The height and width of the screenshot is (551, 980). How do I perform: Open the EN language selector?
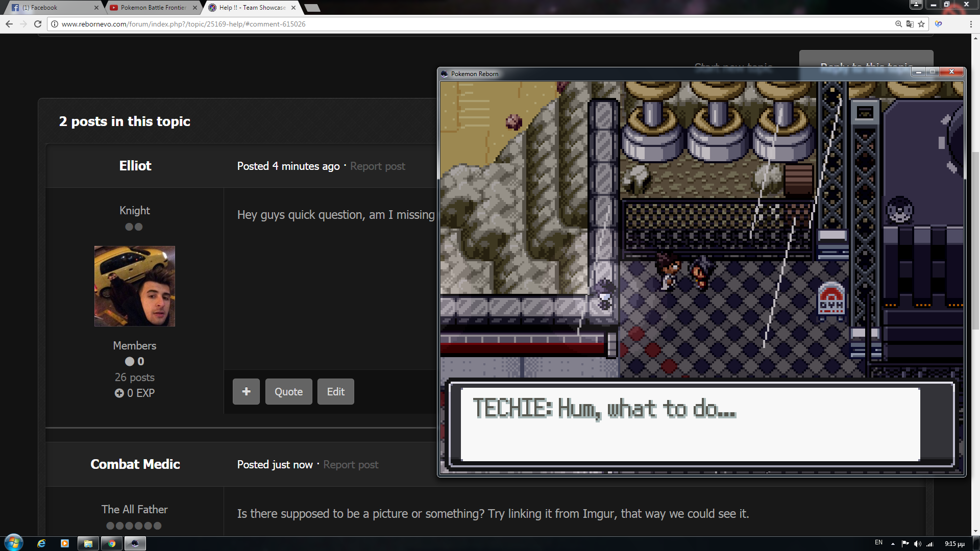[878, 542]
